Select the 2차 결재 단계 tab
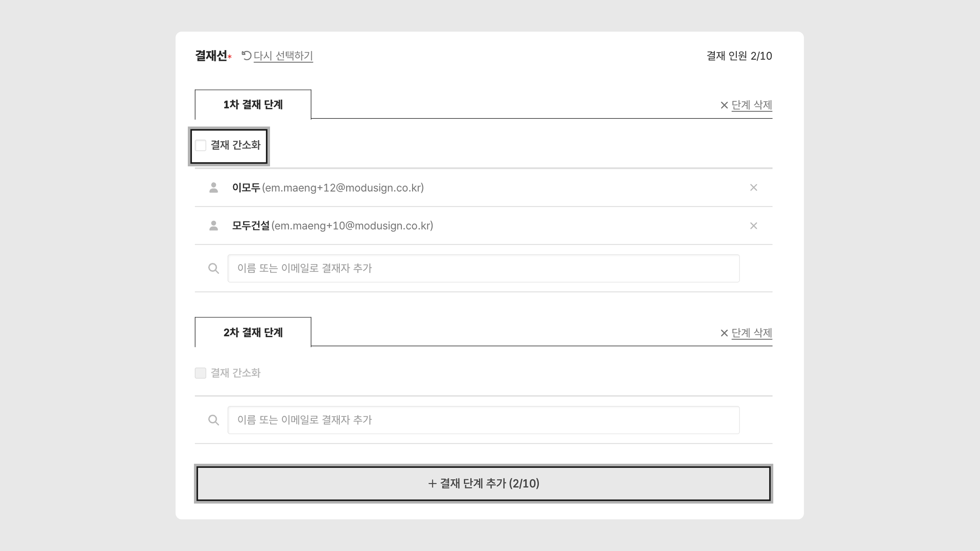Image resolution: width=980 pixels, height=551 pixels. tap(253, 332)
